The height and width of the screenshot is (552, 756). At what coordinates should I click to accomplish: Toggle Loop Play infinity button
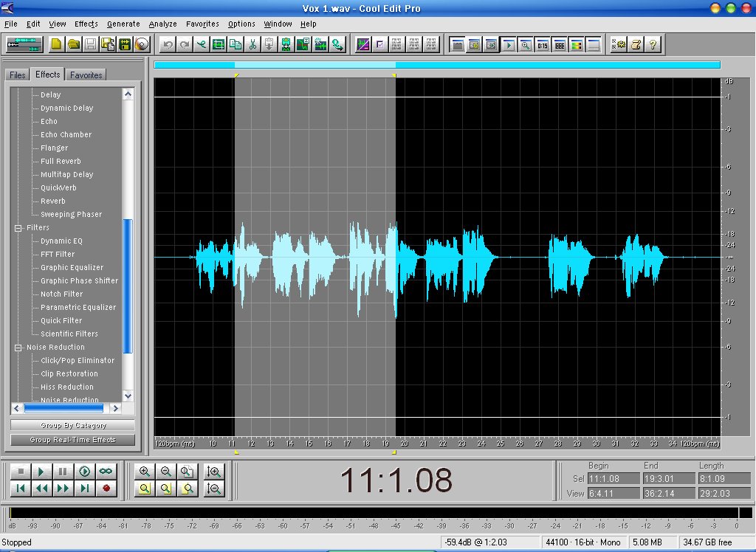click(106, 472)
